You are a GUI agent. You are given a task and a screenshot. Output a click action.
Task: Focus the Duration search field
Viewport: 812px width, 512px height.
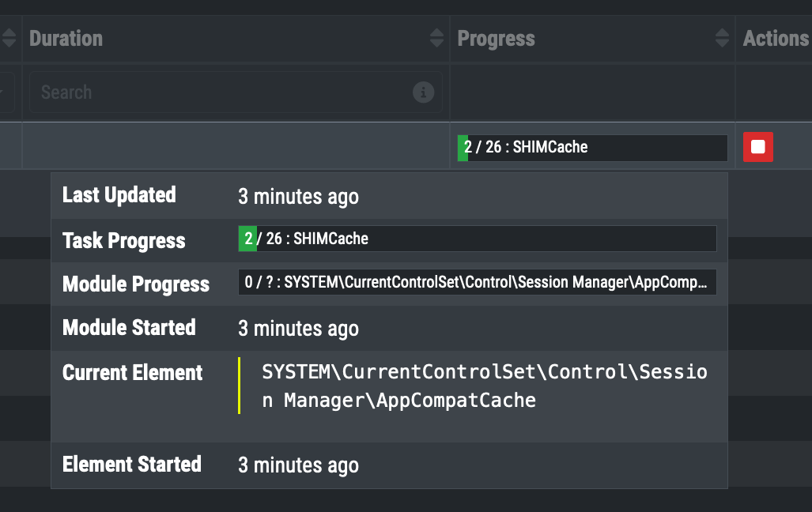221,92
